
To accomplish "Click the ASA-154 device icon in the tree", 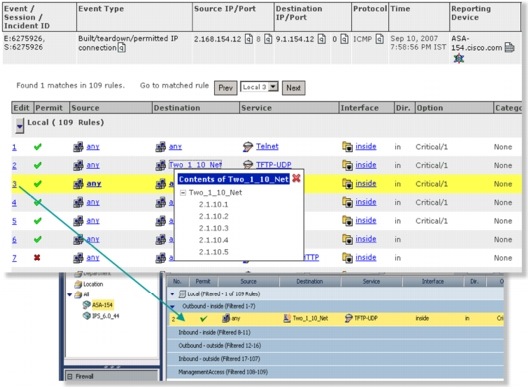I will (87, 305).
